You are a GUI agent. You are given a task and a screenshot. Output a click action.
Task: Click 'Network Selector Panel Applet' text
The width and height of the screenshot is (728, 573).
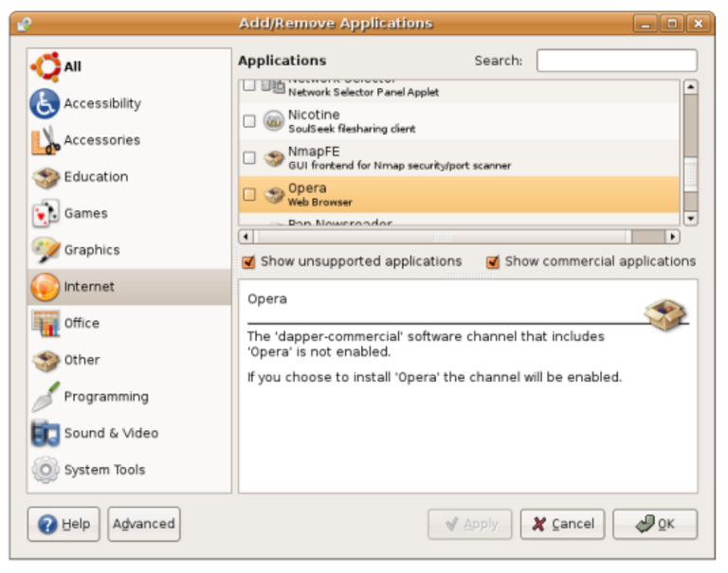364,92
